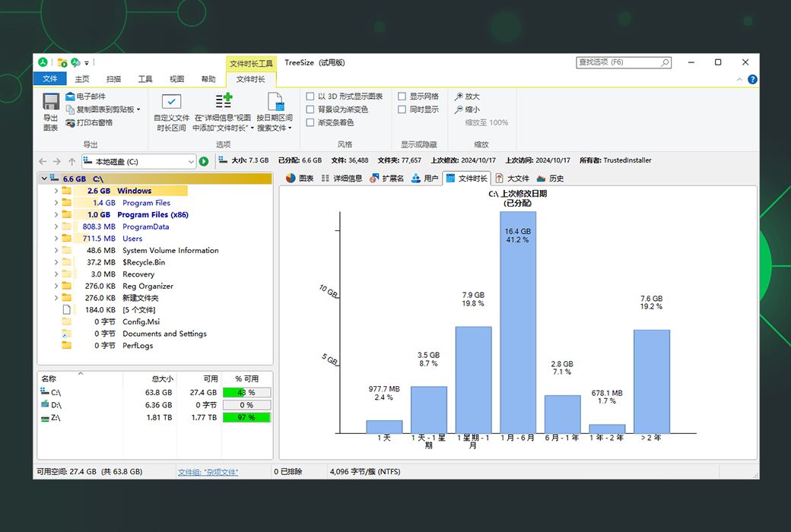Click the Zoom in (放大) icon

459,97
